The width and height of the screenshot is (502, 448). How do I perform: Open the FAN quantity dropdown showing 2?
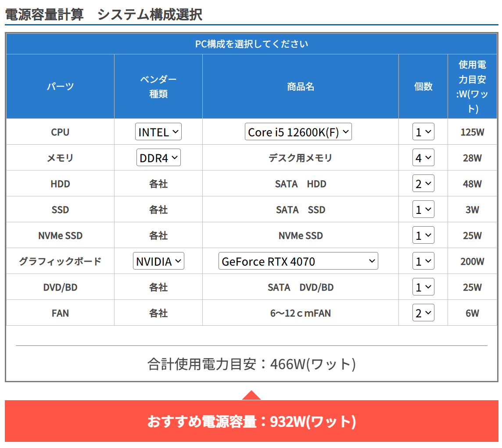point(423,313)
